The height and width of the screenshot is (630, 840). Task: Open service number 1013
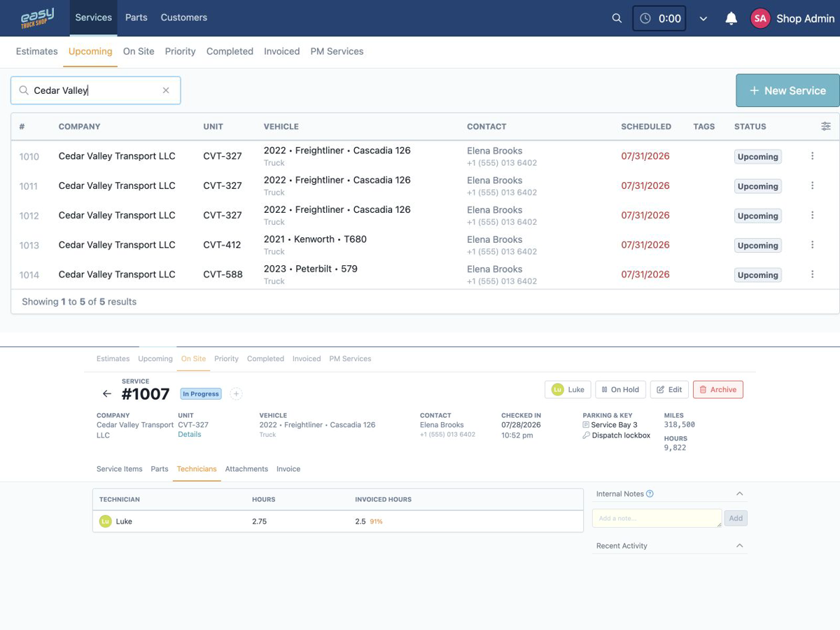(29, 246)
